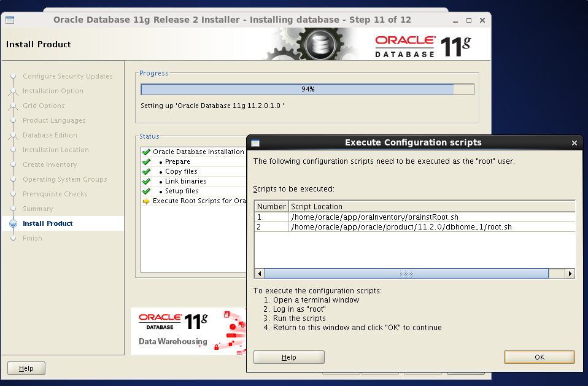Viewport: 588px width, 386px height.
Task: Click OK in Execute Configuration scripts dialog
Action: click(x=539, y=357)
